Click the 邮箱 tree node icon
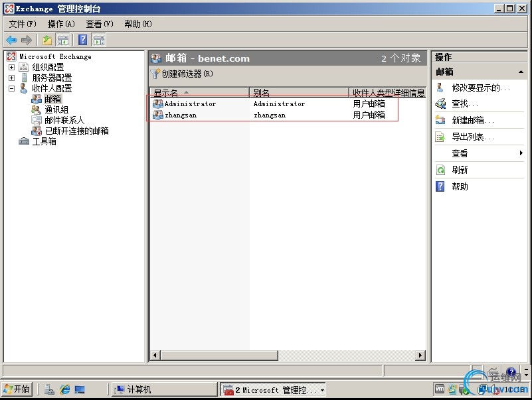The height and width of the screenshot is (400, 532). pos(37,99)
